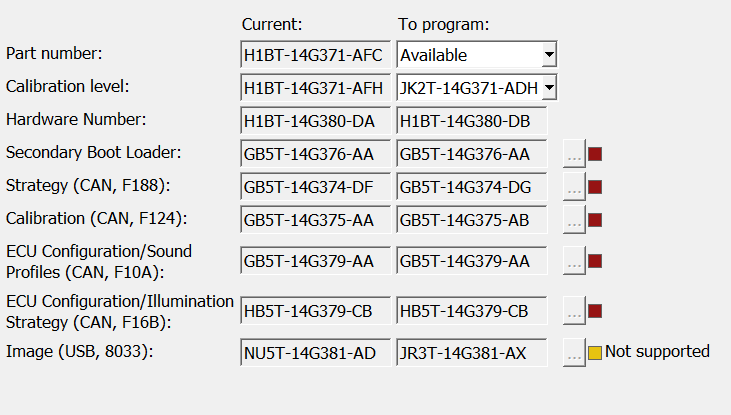Screen dimensions: 731x415
Task: Click current Calibration level field H1BT-14G371-AFH
Action: [x=315, y=88]
